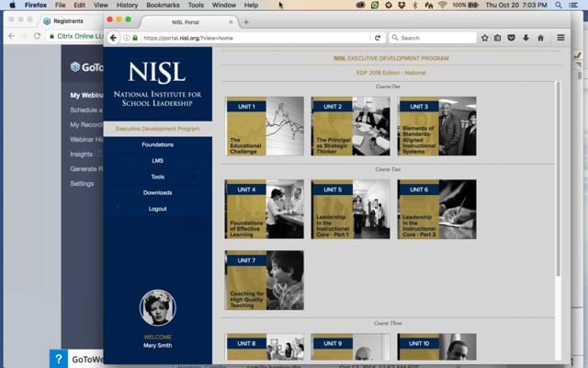
Task: Open the Unit 9 tile
Action: coord(351,347)
